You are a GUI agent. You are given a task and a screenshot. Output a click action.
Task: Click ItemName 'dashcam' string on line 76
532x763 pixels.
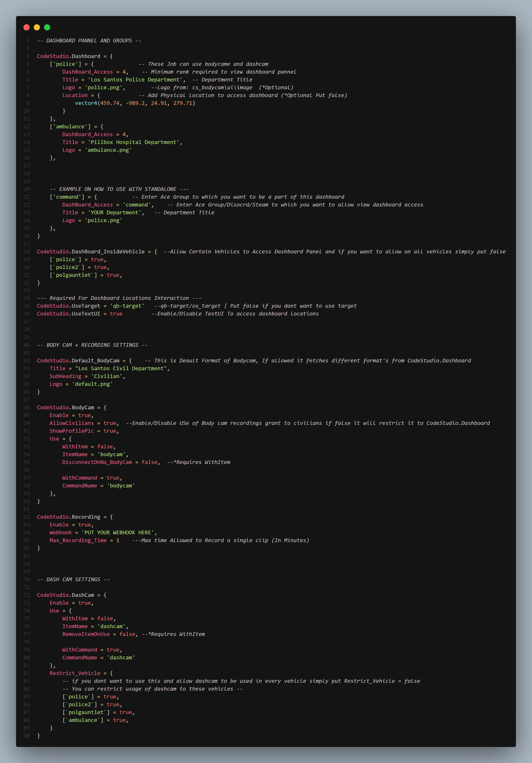pos(111,626)
